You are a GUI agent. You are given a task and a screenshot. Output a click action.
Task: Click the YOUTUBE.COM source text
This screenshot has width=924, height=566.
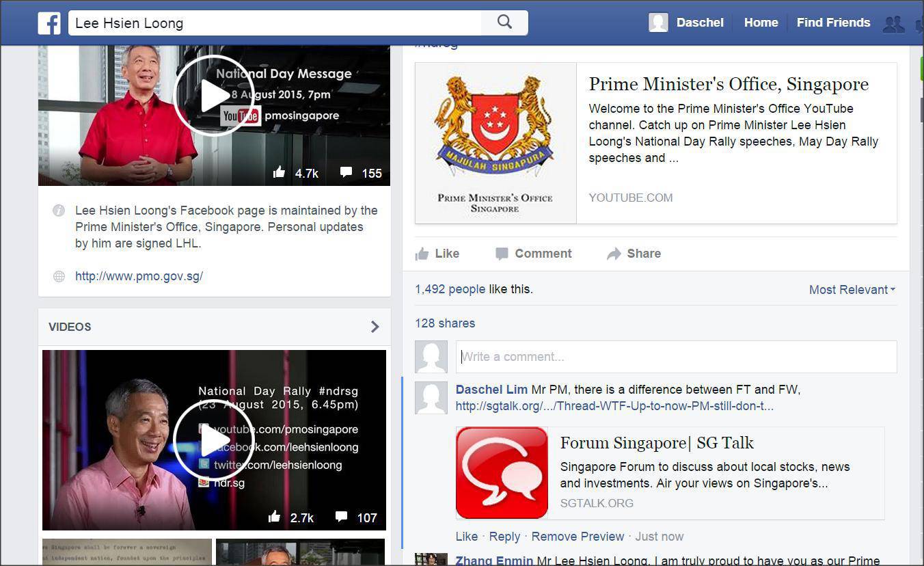pyautogui.click(x=631, y=198)
